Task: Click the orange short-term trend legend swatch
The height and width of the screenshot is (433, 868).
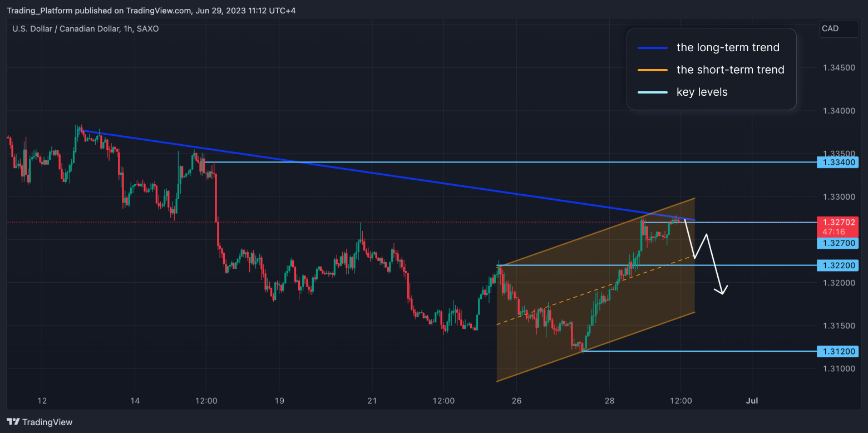Action: 652,70
